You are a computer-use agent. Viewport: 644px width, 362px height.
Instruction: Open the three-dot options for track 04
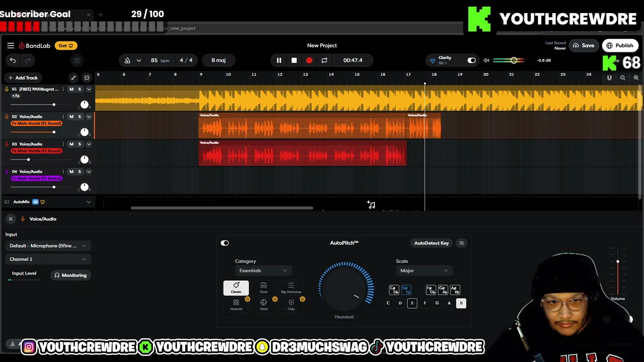tap(63, 171)
